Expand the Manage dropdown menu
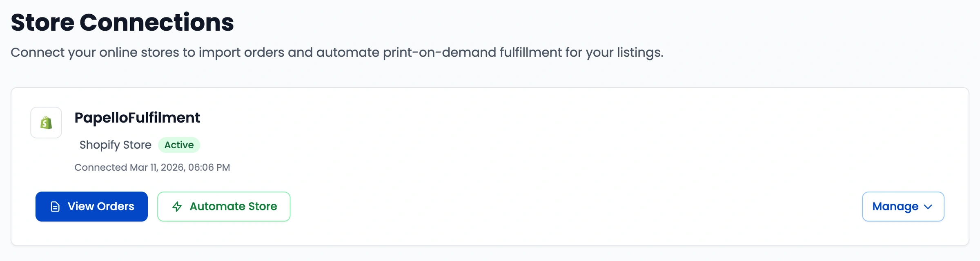Screen dimensions: 980x261 coord(903,207)
